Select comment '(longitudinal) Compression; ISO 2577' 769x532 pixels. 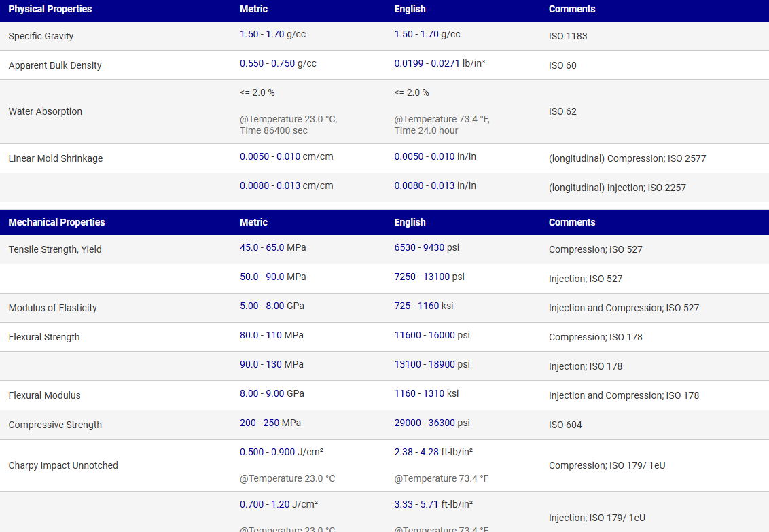click(627, 159)
